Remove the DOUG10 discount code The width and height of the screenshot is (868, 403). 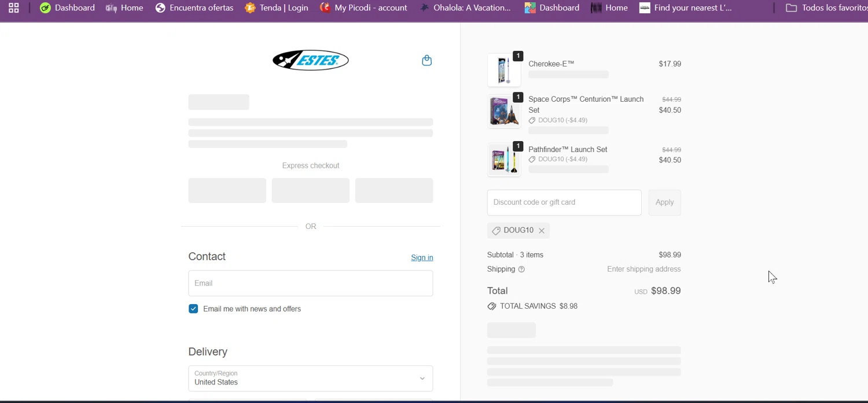point(542,231)
